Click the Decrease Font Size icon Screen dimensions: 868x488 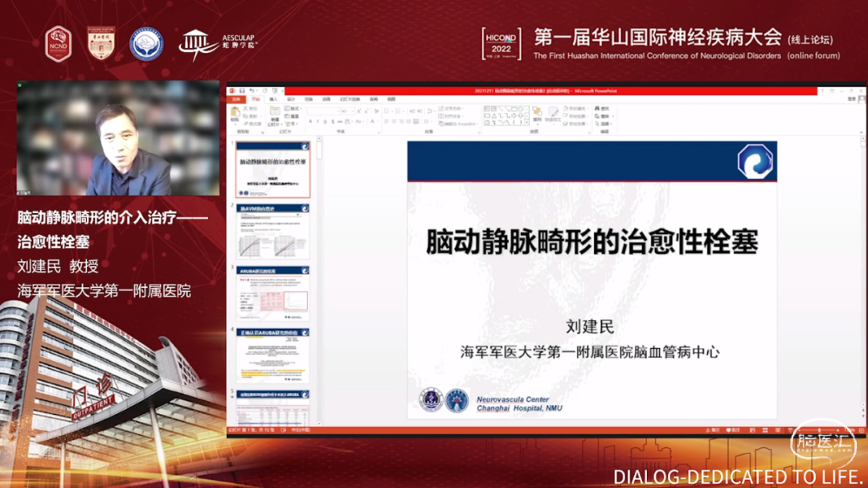(366, 111)
